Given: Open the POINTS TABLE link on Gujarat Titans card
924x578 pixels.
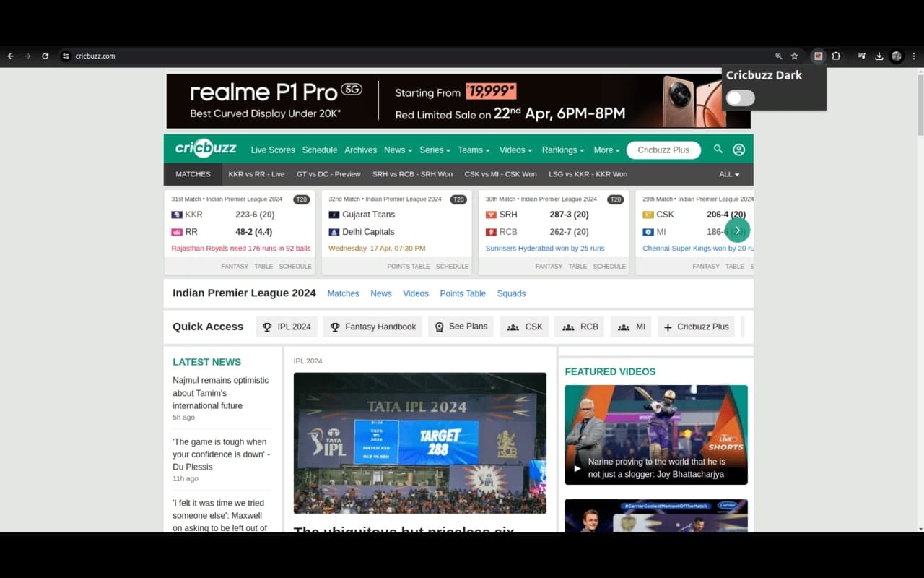Looking at the screenshot, I should tap(409, 267).
